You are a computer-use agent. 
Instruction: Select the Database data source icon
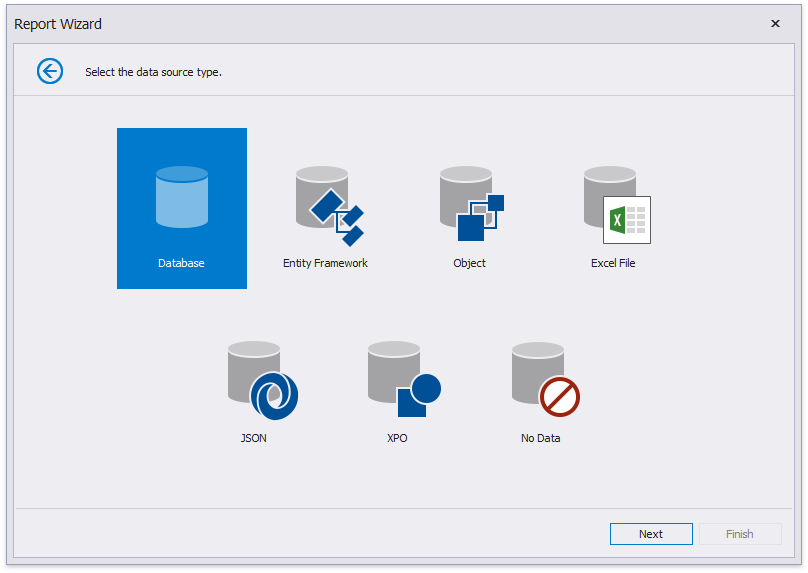click(x=182, y=198)
